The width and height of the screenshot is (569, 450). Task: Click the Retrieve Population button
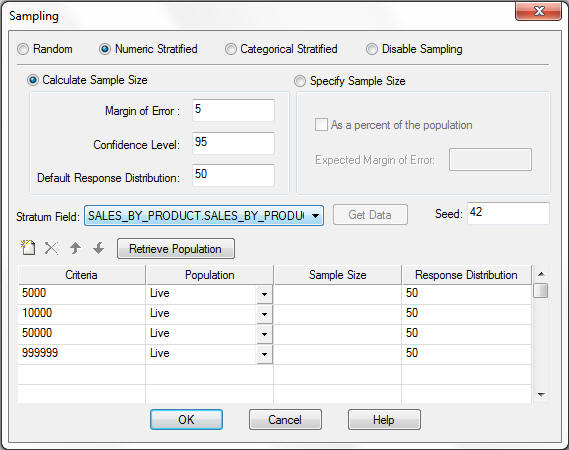176,249
